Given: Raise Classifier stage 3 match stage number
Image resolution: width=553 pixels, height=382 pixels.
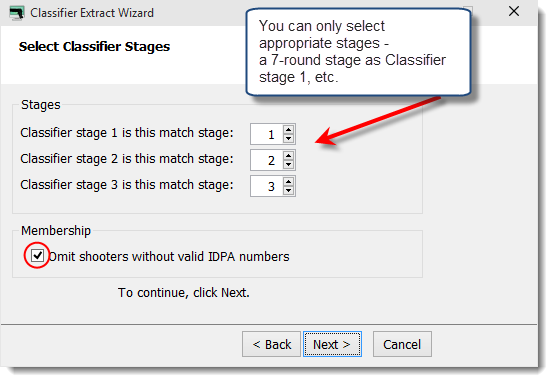Looking at the screenshot, I should click(288, 182).
